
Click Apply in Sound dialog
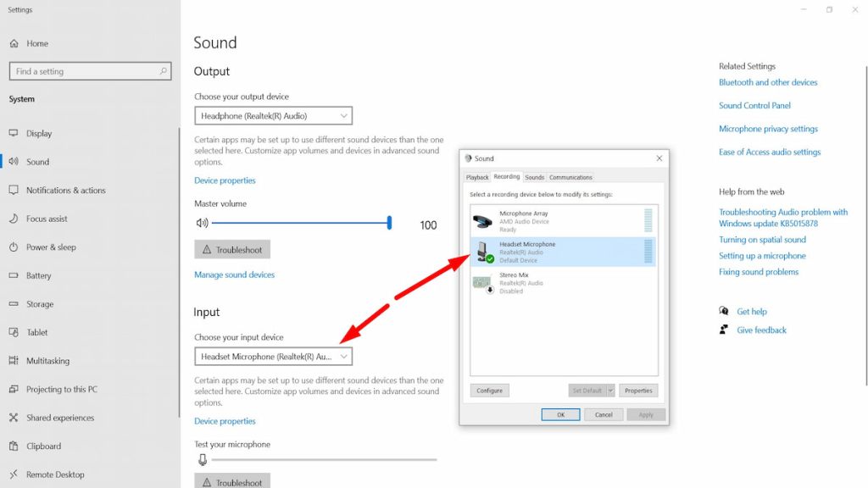point(646,414)
